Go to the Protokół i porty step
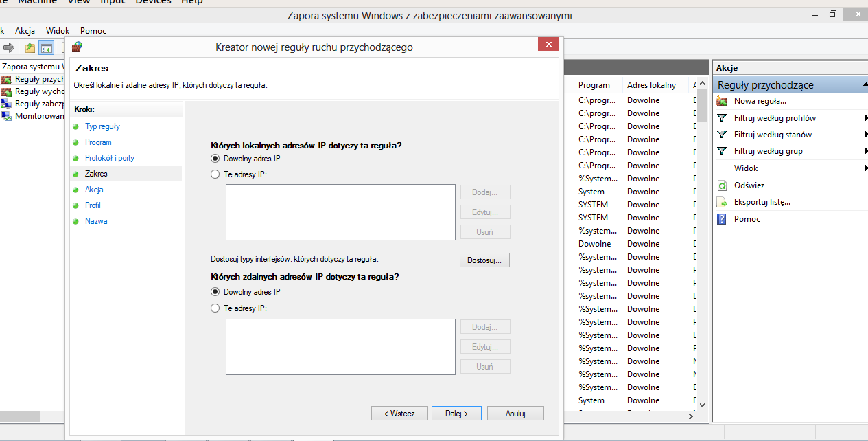868x441 pixels. coord(110,158)
